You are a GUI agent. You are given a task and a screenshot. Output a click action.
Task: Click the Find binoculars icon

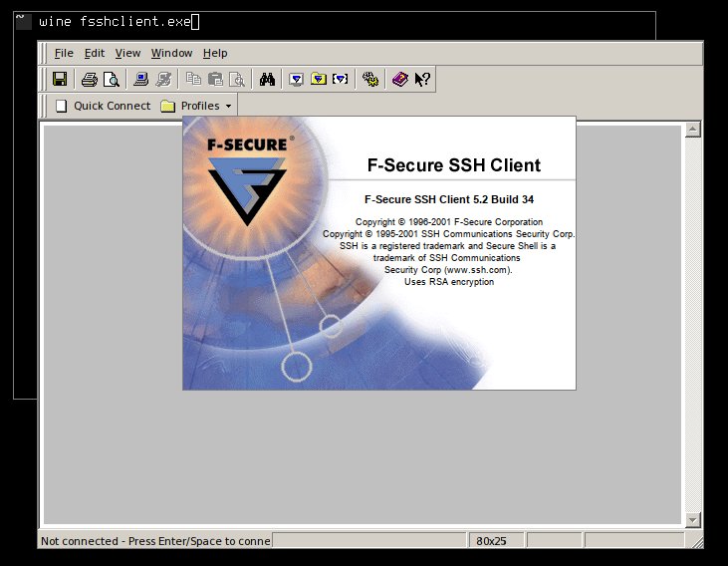[267, 79]
